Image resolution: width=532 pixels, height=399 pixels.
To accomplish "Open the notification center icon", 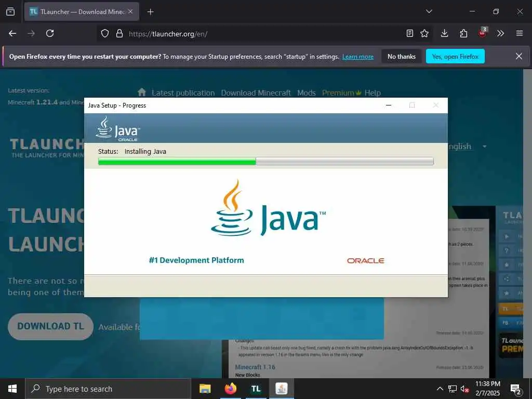I will [516, 389].
